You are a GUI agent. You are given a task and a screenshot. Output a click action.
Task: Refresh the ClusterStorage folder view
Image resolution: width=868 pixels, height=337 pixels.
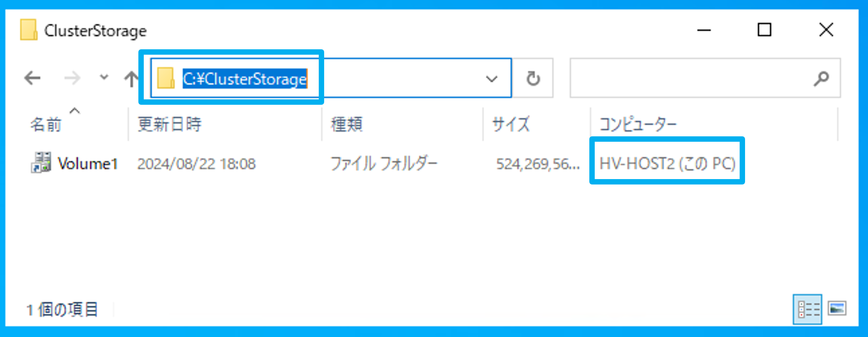click(533, 78)
